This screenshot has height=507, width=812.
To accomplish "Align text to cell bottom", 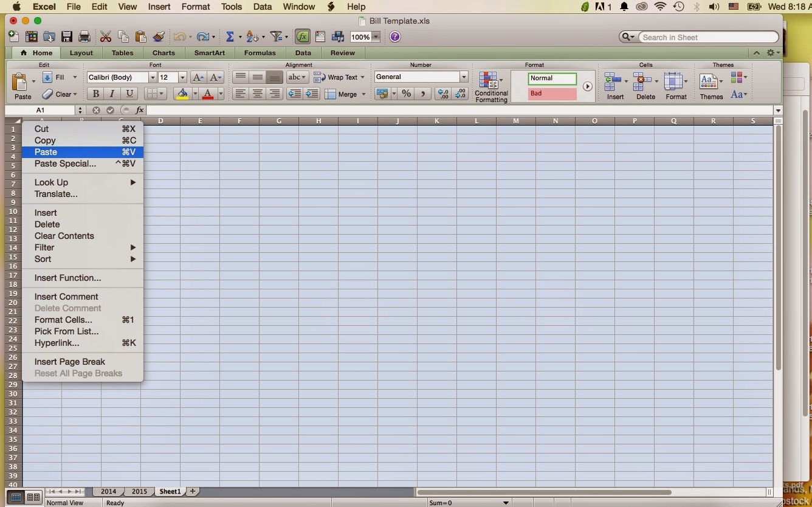I will pos(275,77).
